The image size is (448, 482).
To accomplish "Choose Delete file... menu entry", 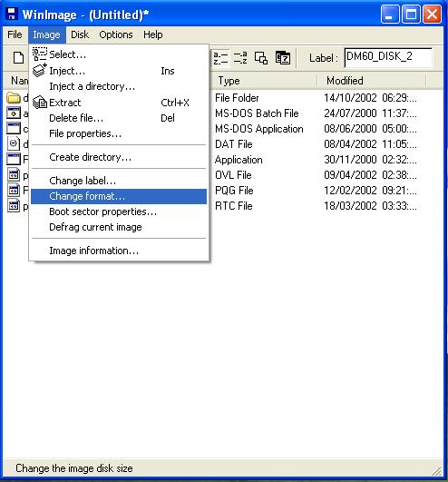I will pos(119,118).
